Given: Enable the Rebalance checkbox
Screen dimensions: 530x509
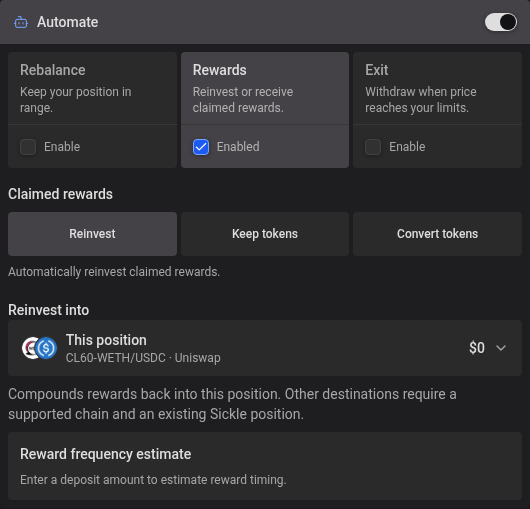Looking at the screenshot, I should tap(28, 147).
